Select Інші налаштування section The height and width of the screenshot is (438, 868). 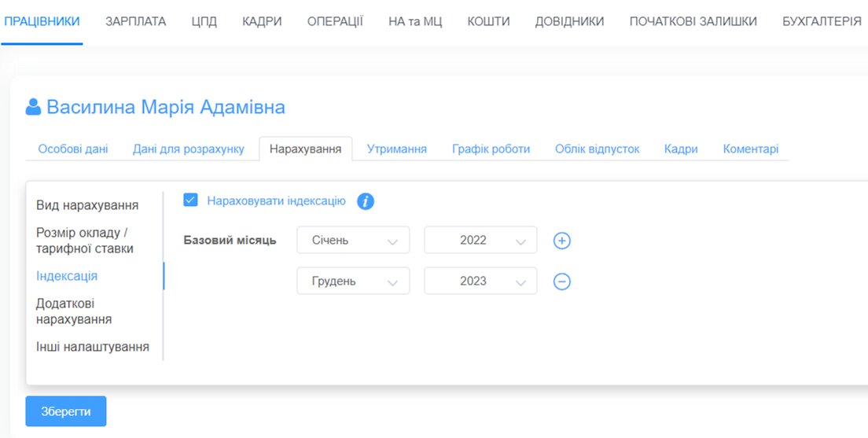point(93,348)
